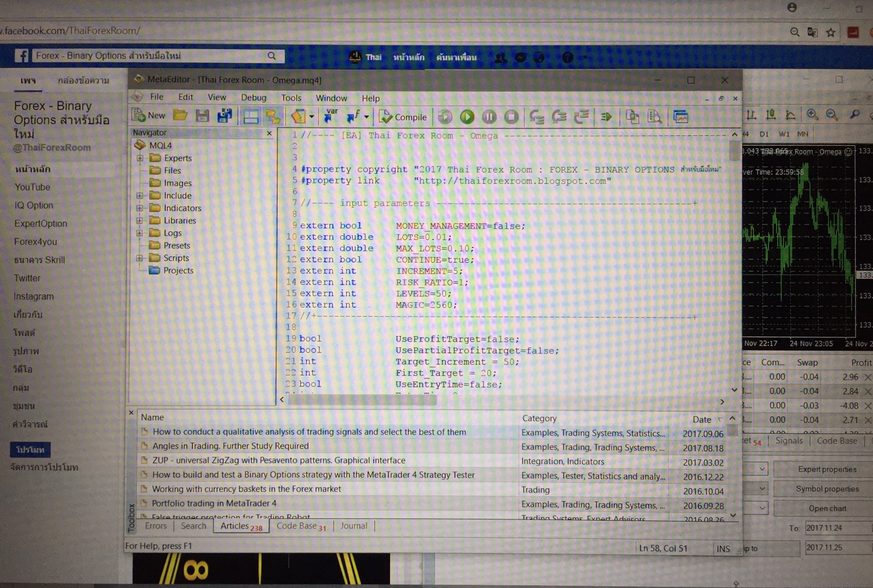Click the Styler icon in MetaEditor toolbar
Image resolution: width=873 pixels, height=588 pixels.
click(x=298, y=116)
